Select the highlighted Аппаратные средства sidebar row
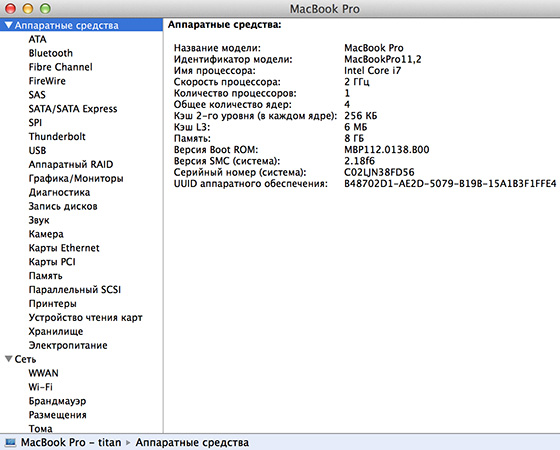 pyautogui.click(x=81, y=25)
